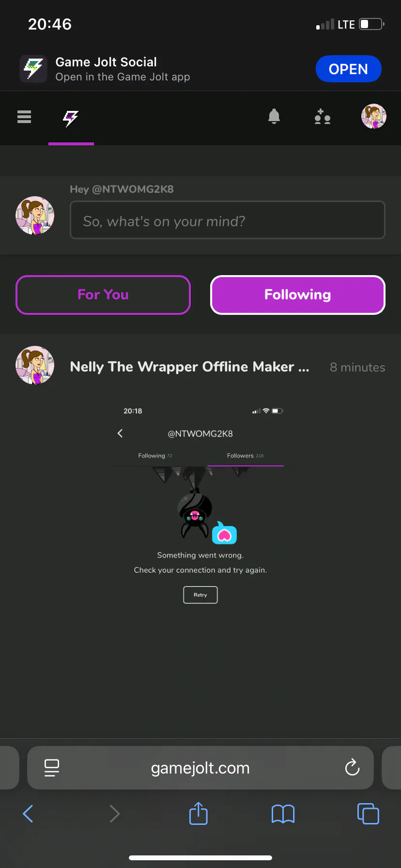Tap the gamejolt.com address bar
This screenshot has width=401, height=868.
pyautogui.click(x=200, y=768)
